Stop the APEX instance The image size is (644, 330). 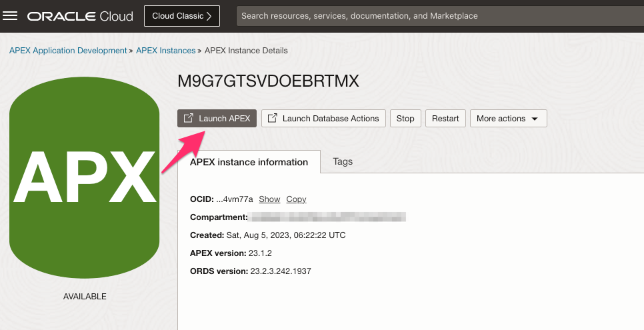tap(405, 118)
